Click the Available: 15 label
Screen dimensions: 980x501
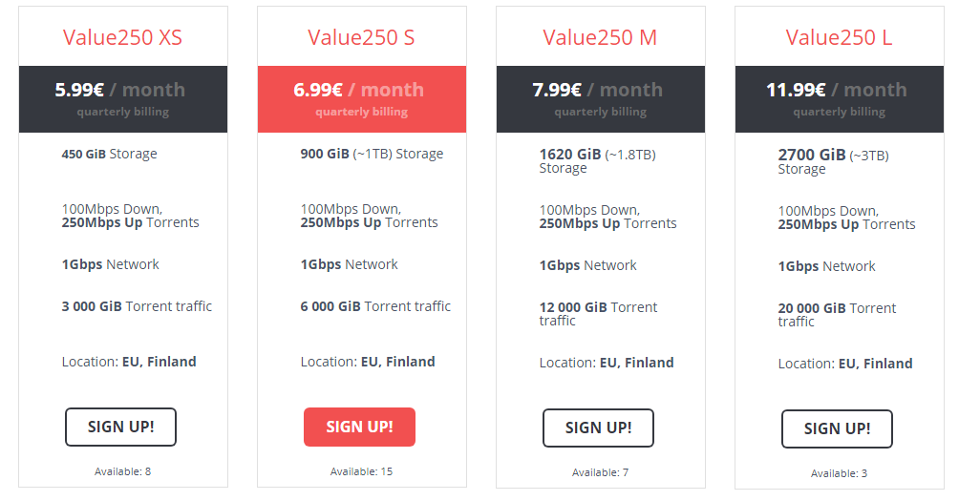[x=361, y=471]
